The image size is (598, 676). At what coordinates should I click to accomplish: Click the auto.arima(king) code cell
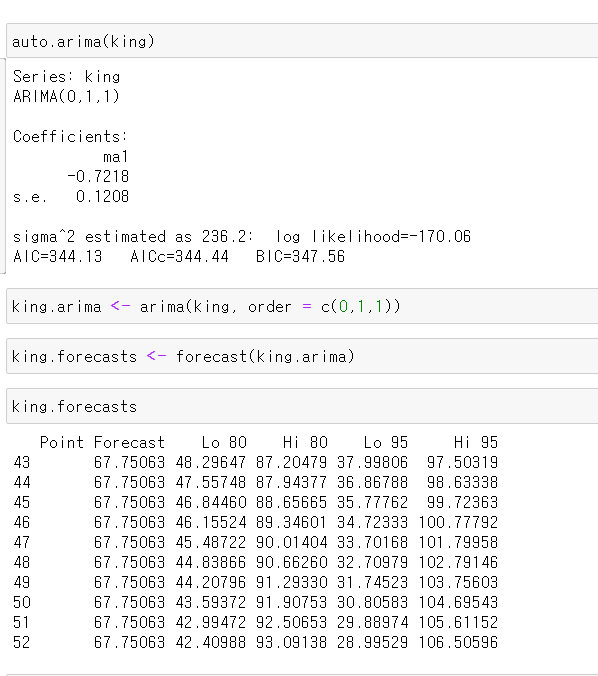point(302,41)
